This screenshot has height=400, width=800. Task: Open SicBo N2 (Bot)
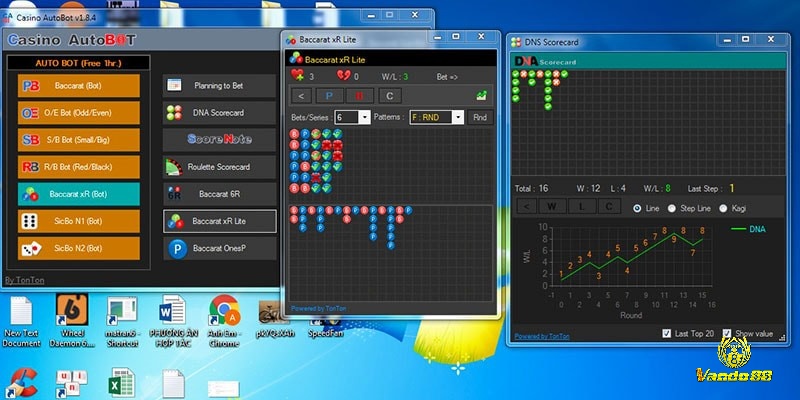79,248
